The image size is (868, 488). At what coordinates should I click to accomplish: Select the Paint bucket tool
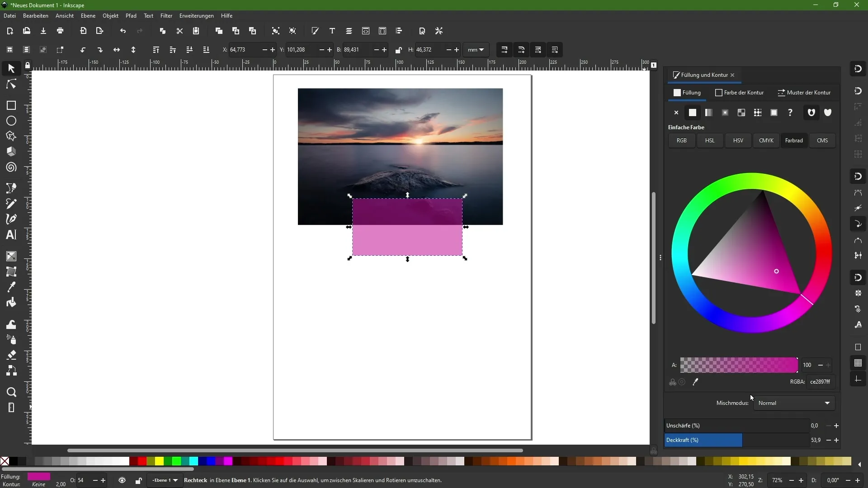coord(11,302)
